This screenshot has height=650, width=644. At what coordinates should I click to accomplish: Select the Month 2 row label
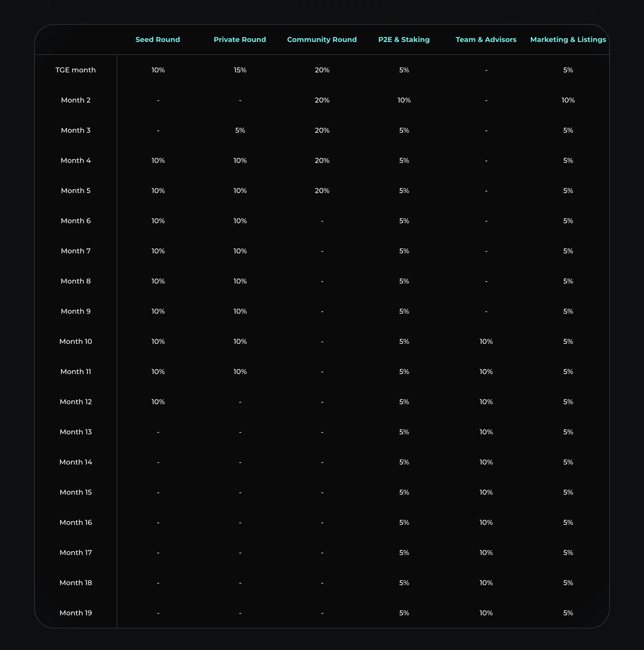click(x=76, y=100)
